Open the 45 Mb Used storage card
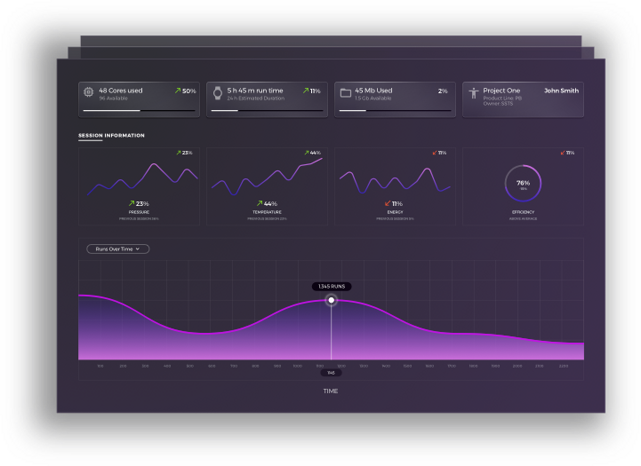Image resolution: width=641 pixels, height=466 pixels. coord(395,99)
